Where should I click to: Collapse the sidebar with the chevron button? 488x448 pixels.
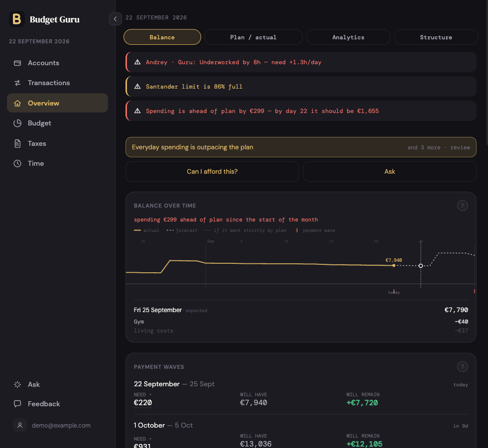(115, 19)
